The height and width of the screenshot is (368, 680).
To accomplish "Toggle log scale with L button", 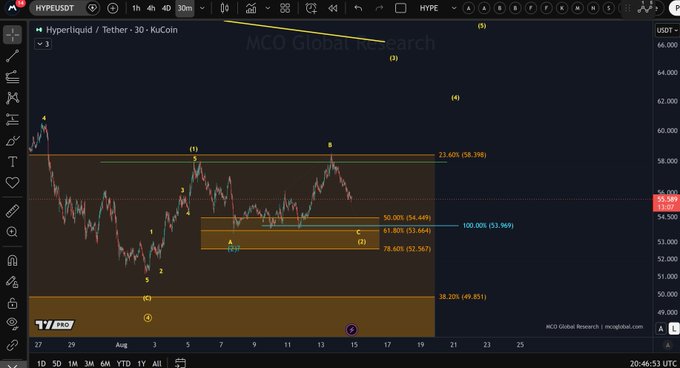I will click(x=673, y=329).
